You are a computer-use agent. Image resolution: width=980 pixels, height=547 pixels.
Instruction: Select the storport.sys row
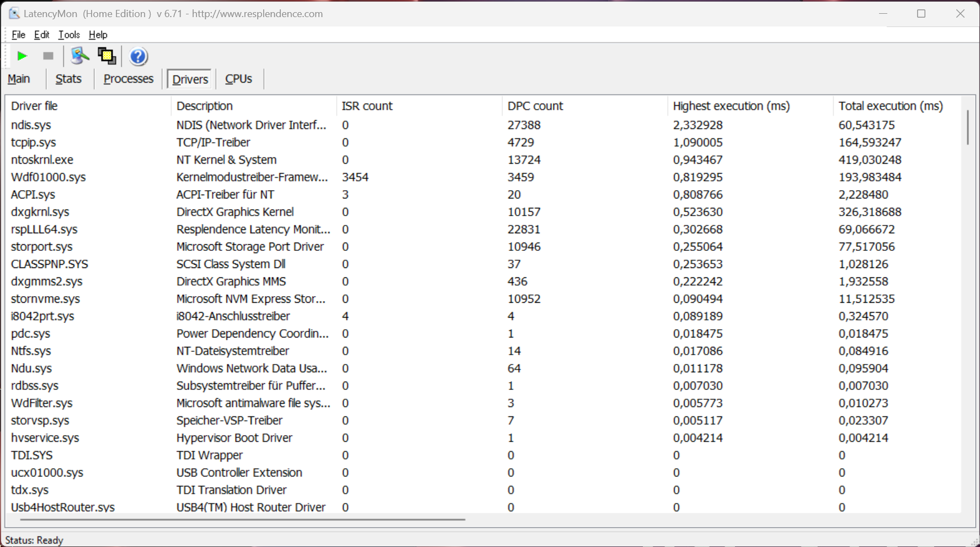pyautogui.click(x=483, y=246)
